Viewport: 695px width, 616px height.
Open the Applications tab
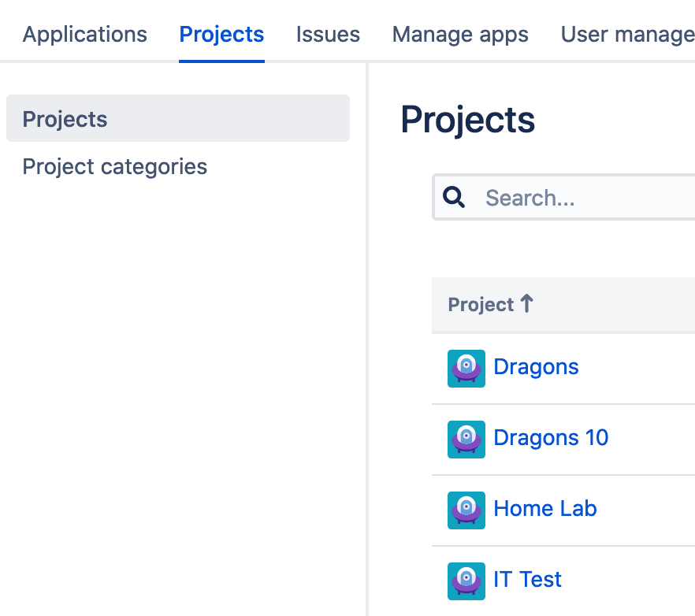85,35
